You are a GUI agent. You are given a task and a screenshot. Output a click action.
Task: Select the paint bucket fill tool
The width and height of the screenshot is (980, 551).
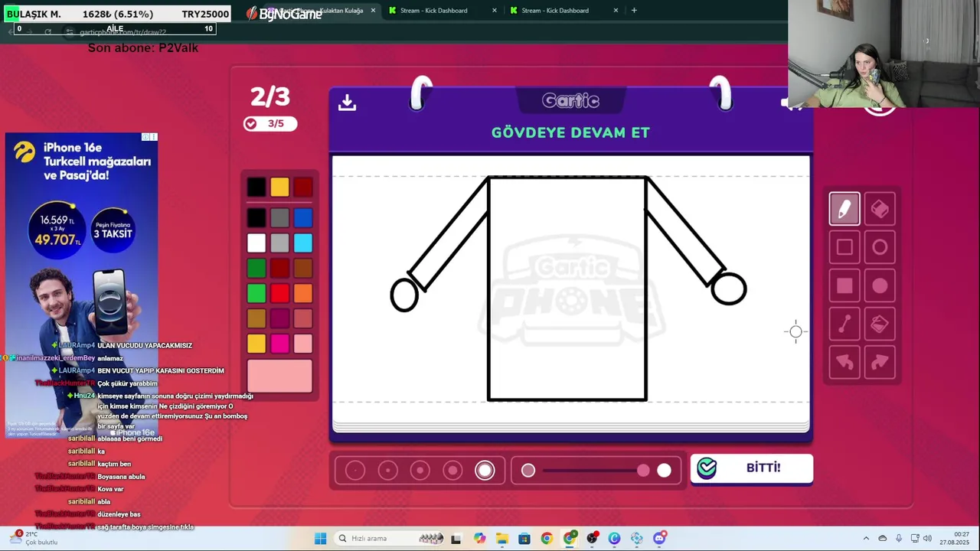[x=880, y=324]
